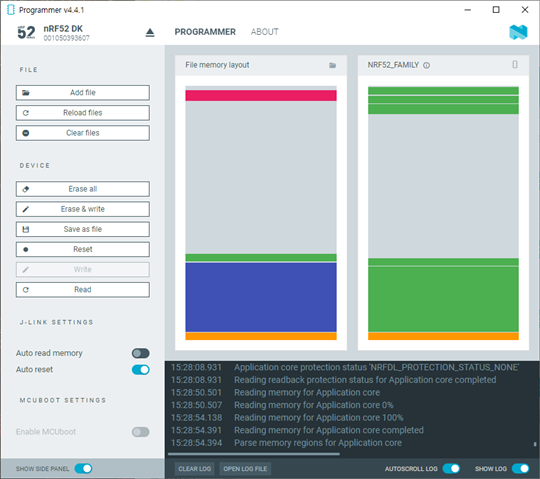Click the Open log file button
Screen dimensions: 540x479
click(245, 469)
